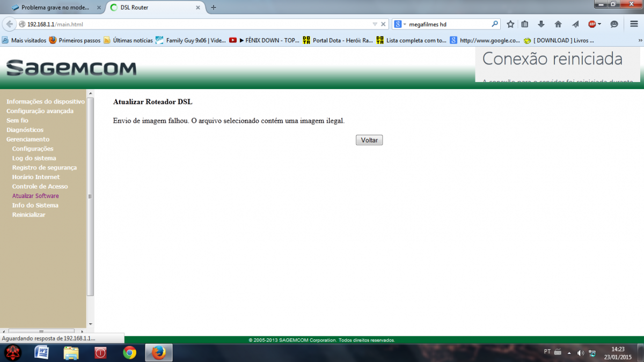Open the Downloads arrow icon
This screenshot has width=644, height=362.
[541, 24]
